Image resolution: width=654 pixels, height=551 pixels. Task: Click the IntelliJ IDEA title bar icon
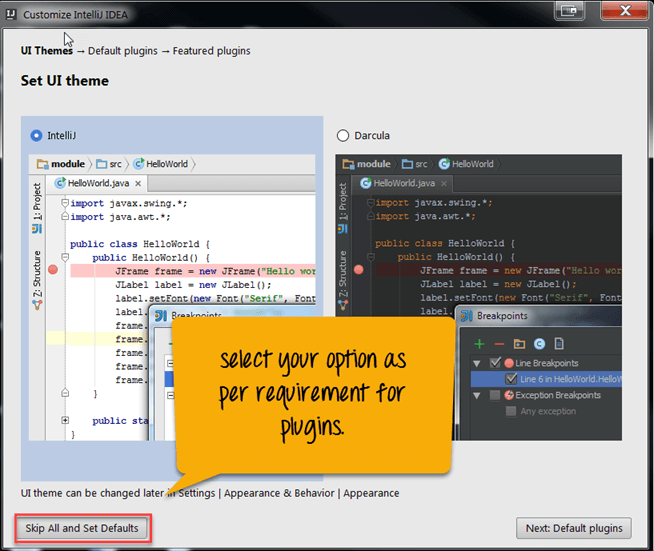pos(11,14)
